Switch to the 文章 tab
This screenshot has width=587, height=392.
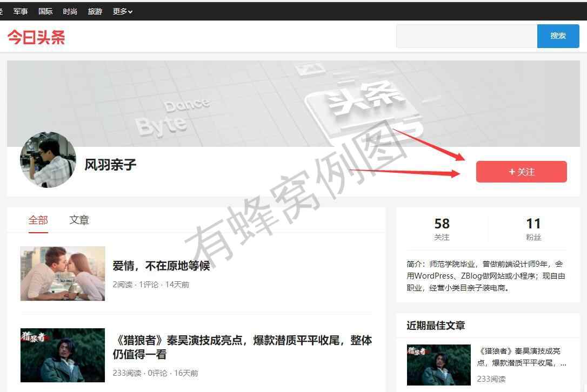point(79,220)
